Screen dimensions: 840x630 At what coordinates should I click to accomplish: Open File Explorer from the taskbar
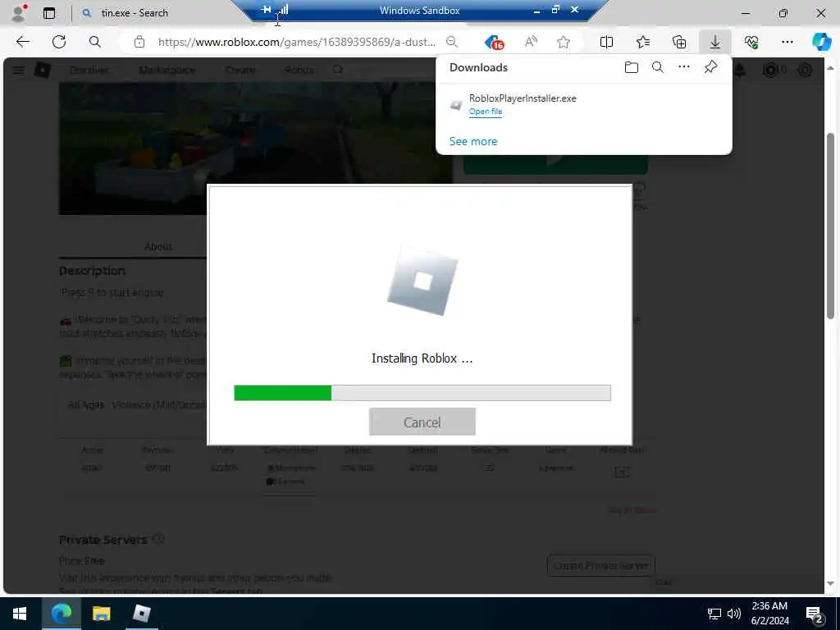pos(101,614)
